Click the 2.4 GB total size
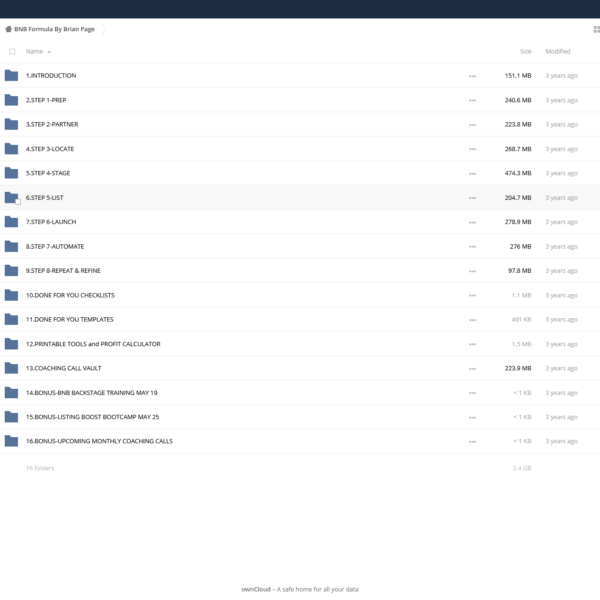 click(522, 468)
